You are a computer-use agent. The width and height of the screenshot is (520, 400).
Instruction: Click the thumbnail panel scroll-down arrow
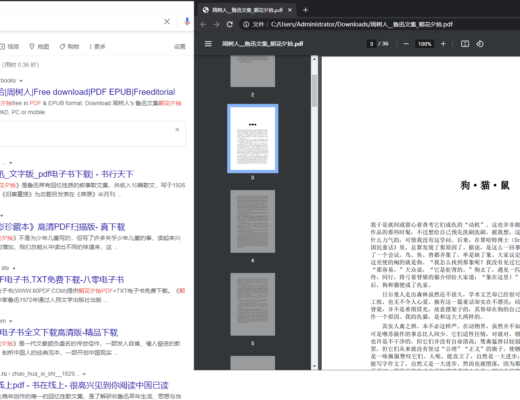(314, 366)
